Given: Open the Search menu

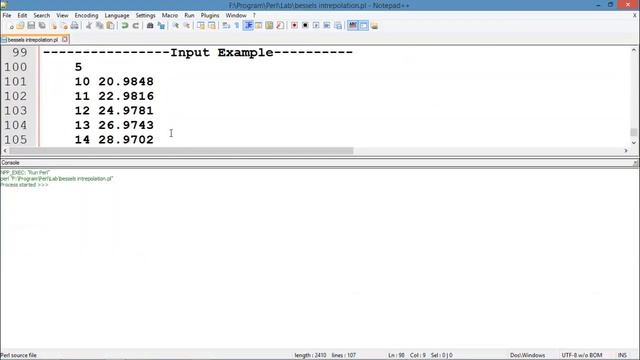Looking at the screenshot, I should click(42, 15).
